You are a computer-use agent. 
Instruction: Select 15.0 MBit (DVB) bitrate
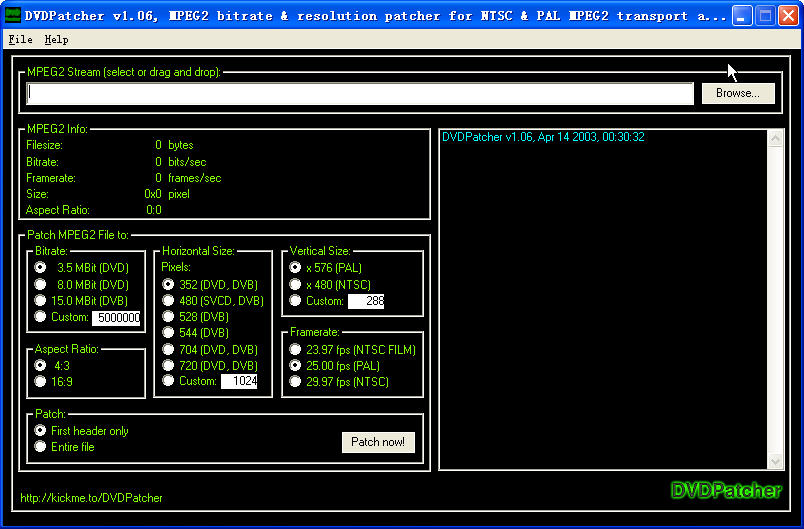(x=40, y=300)
